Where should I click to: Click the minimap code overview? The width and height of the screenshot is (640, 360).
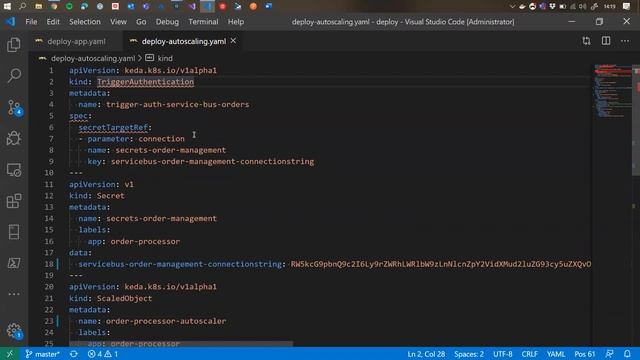coord(612,92)
